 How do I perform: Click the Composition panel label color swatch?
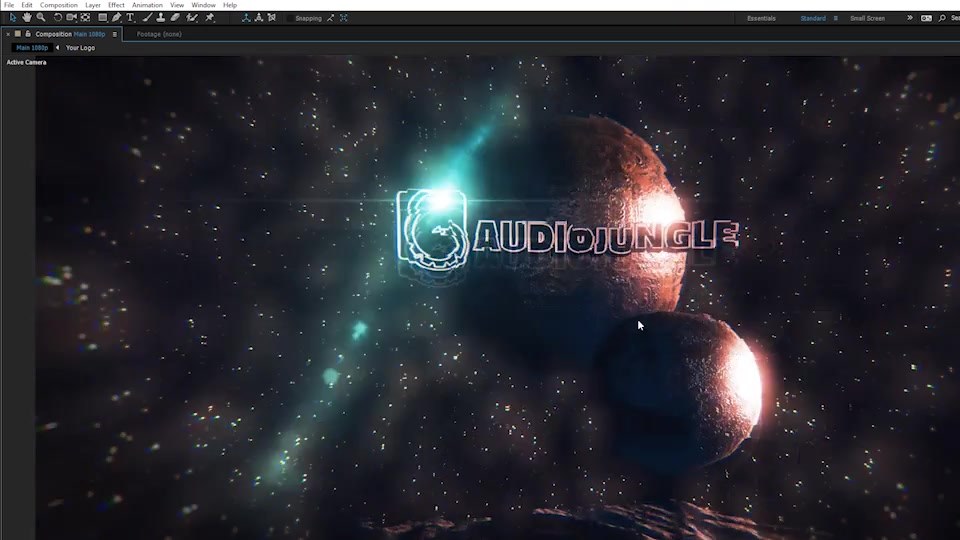tap(18, 34)
